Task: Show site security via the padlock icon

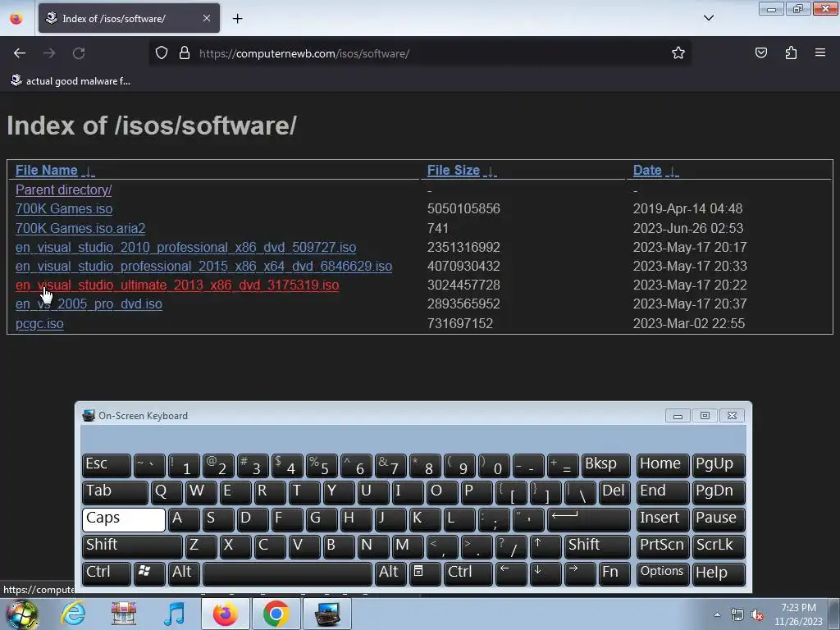Action: (185, 53)
